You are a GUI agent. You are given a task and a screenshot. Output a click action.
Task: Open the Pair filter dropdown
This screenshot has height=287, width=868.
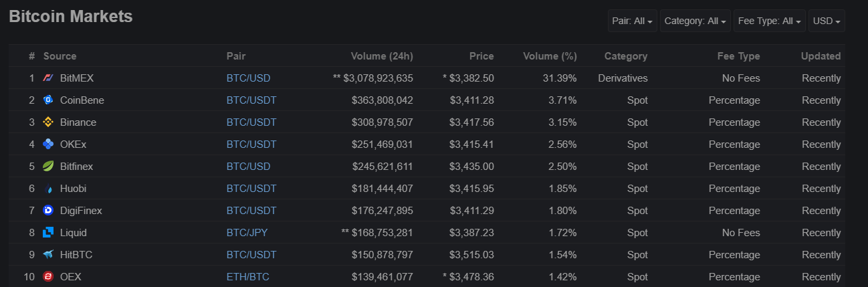(x=632, y=21)
